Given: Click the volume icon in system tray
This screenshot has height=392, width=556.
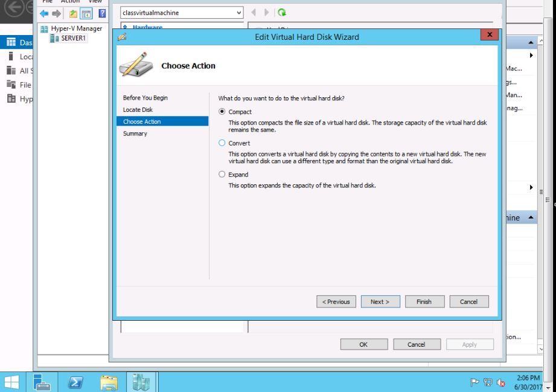Looking at the screenshot, I should (x=501, y=382).
